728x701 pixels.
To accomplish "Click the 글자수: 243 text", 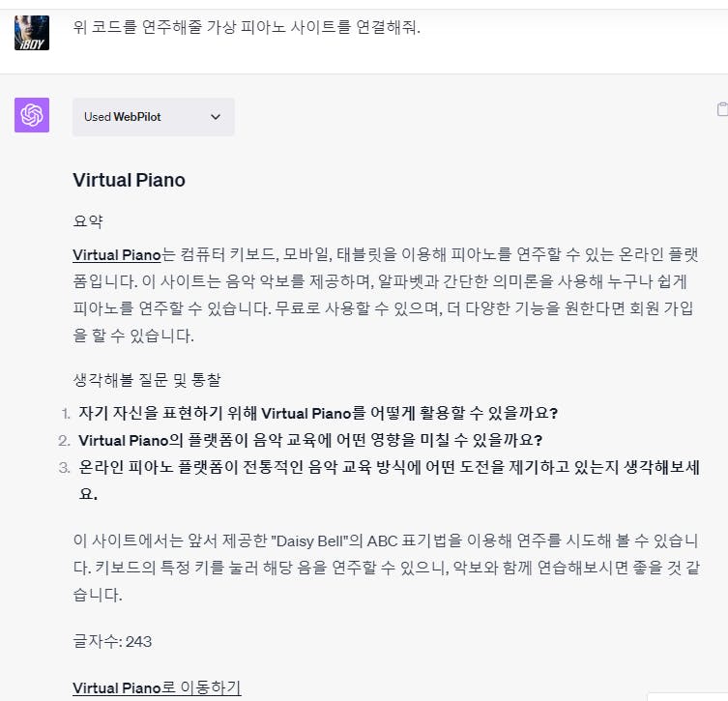I will pyautogui.click(x=112, y=642).
